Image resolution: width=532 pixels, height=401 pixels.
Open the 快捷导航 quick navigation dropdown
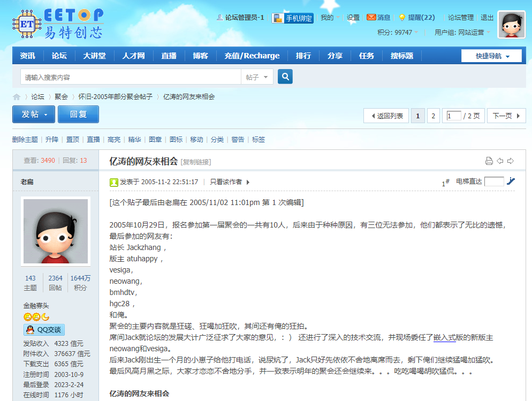tap(490, 56)
